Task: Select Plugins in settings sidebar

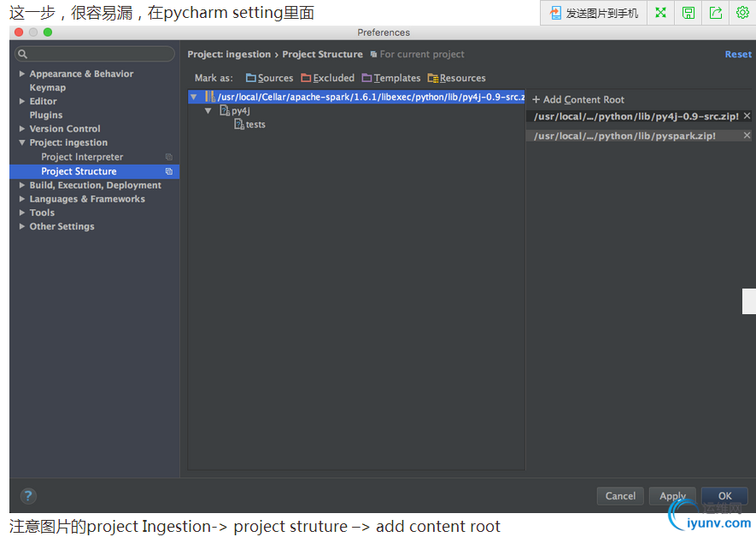Action: [x=46, y=115]
